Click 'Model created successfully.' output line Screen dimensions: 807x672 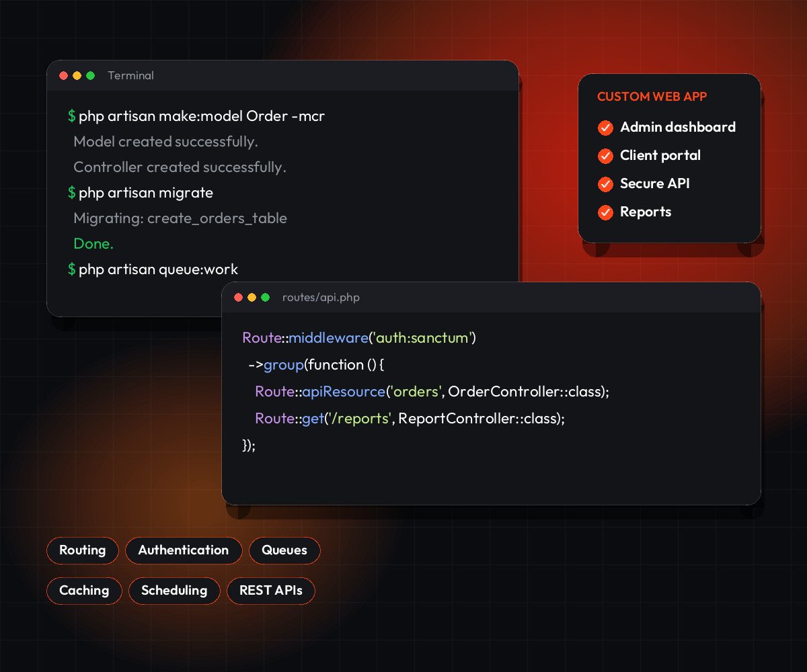point(165,142)
